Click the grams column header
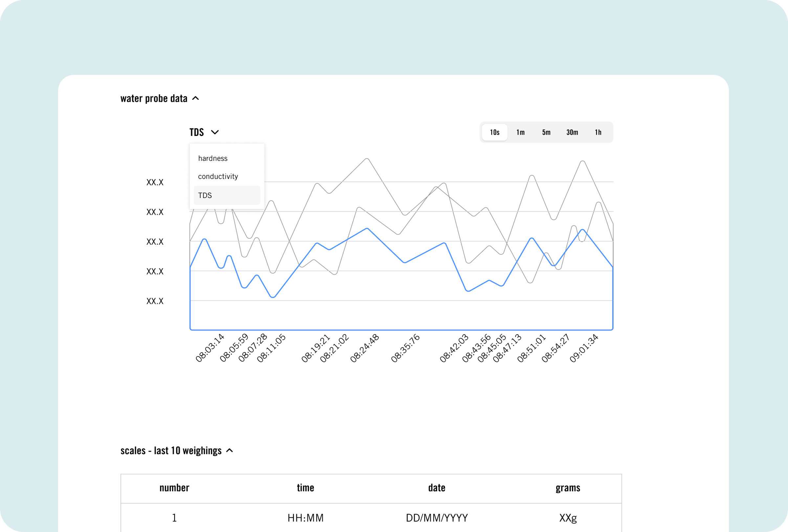This screenshot has width=788, height=532. (568, 488)
